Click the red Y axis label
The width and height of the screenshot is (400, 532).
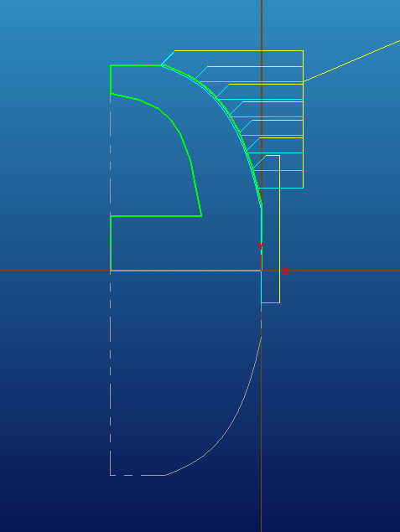pyautogui.click(x=261, y=246)
